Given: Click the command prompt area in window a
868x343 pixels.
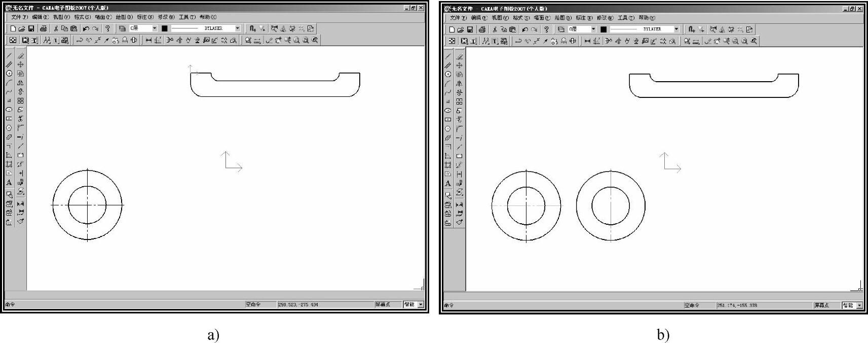Looking at the screenshot, I should [x=124, y=304].
